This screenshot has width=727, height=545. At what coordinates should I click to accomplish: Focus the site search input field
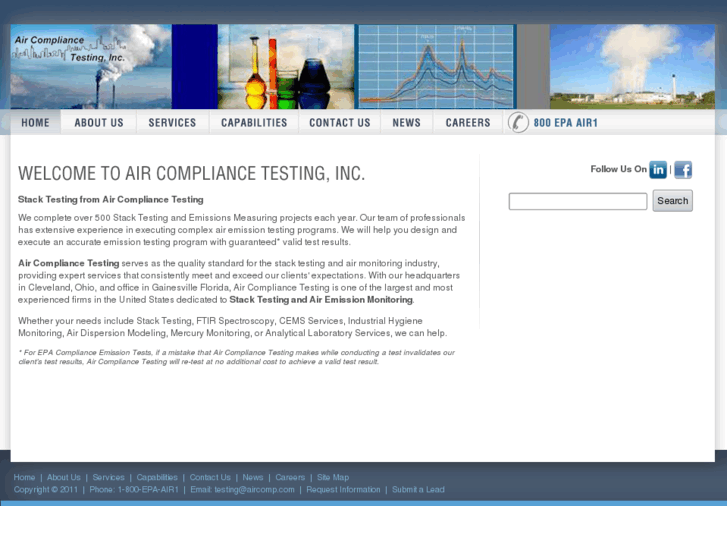point(578,201)
